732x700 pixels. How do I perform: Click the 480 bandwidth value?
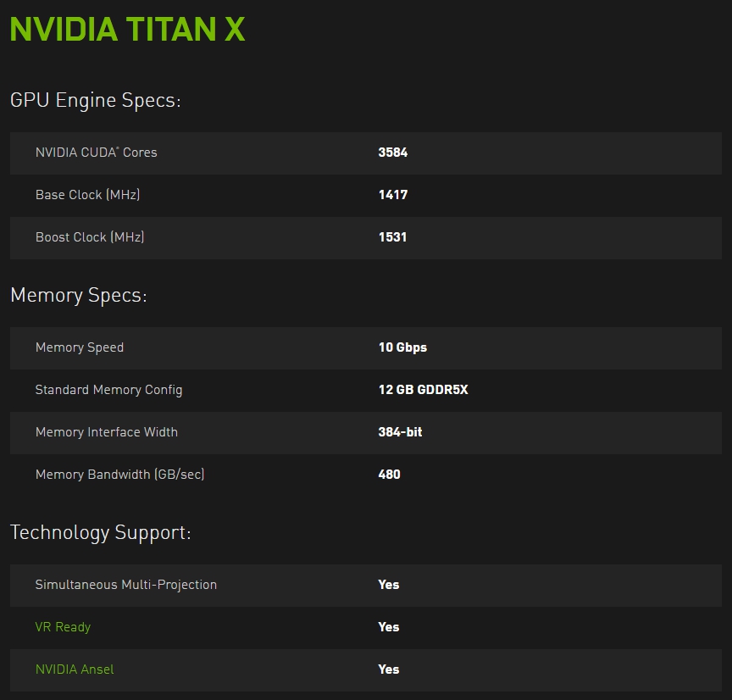point(389,475)
